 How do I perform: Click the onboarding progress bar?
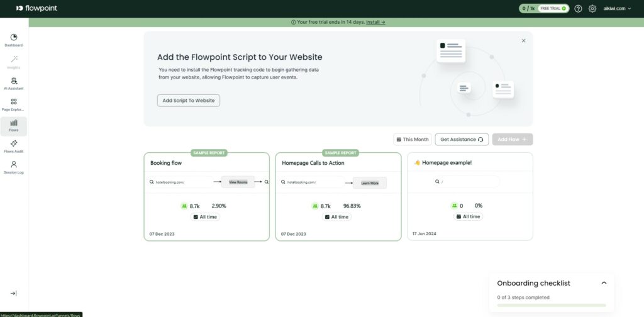pyautogui.click(x=551, y=305)
